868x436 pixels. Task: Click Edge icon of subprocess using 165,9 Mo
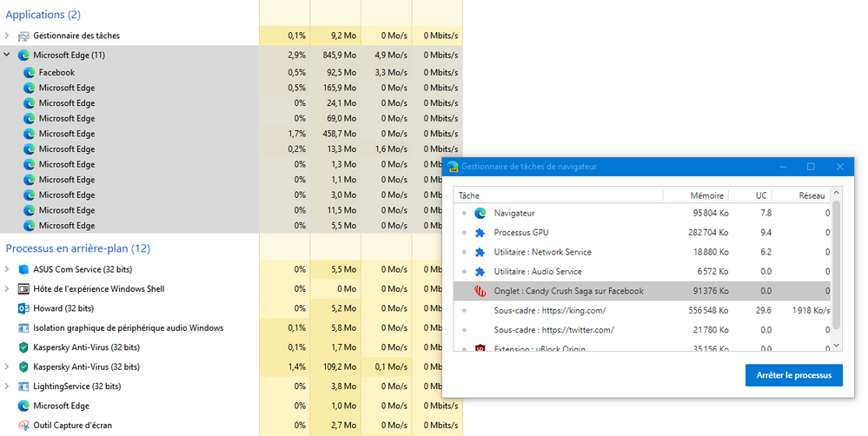(29, 88)
